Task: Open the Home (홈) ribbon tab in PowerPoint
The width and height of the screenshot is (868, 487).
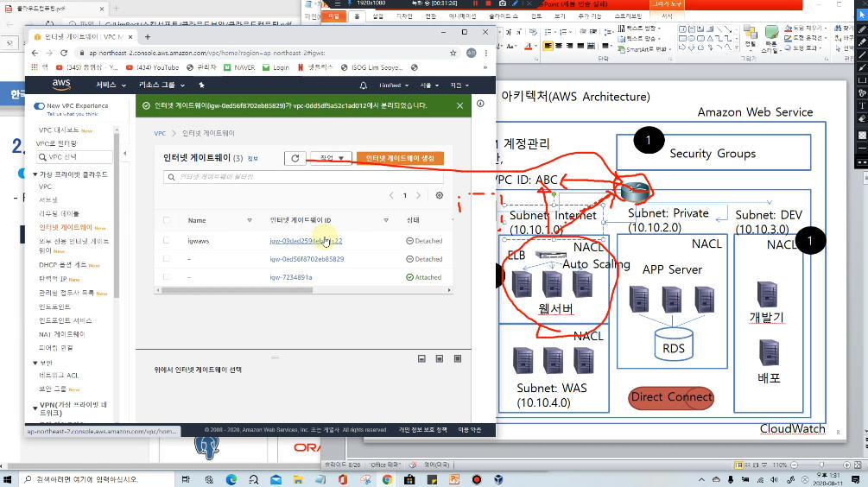Action: [357, 16]
